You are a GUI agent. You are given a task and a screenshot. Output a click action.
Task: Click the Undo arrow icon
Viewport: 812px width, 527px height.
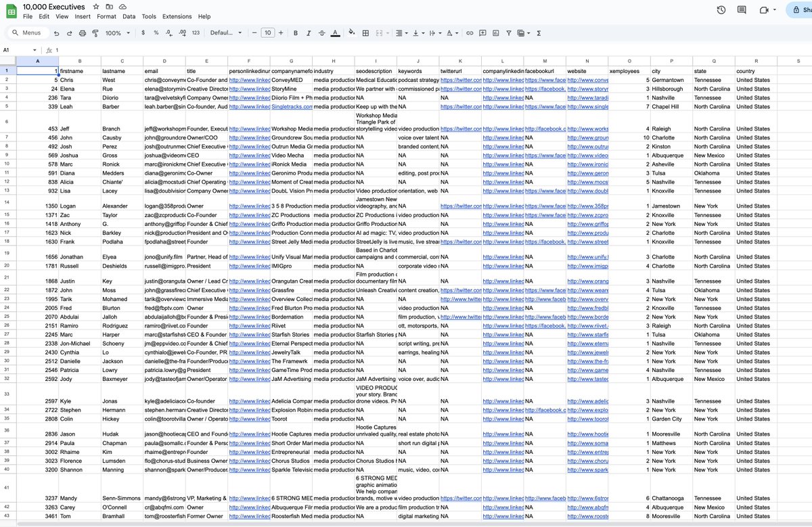click(x=56, y=32)
